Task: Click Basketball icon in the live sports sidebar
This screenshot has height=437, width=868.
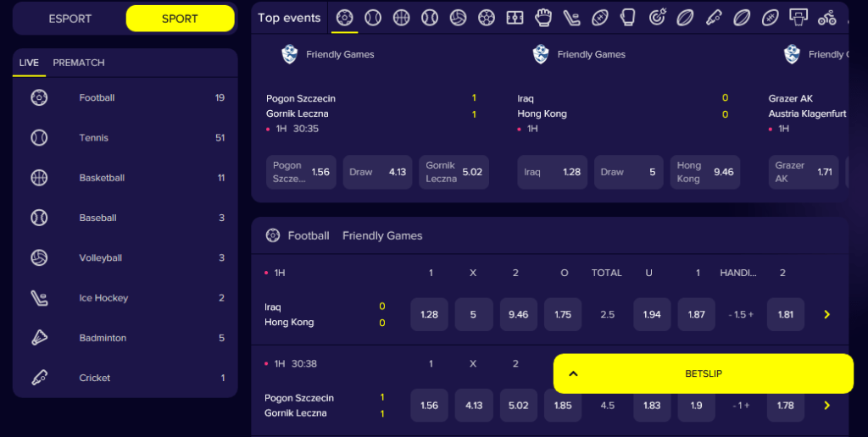Action: click(39, 178)
